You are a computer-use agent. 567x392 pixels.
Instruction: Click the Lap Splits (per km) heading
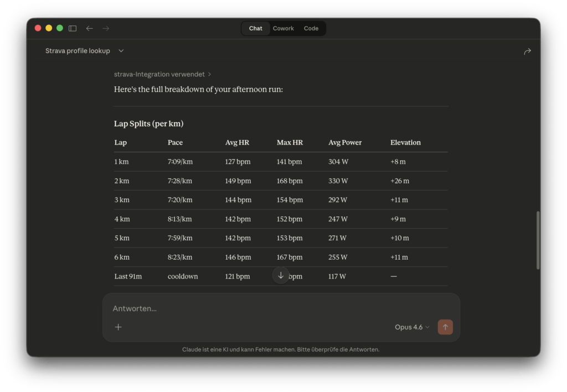click(148, 123)
